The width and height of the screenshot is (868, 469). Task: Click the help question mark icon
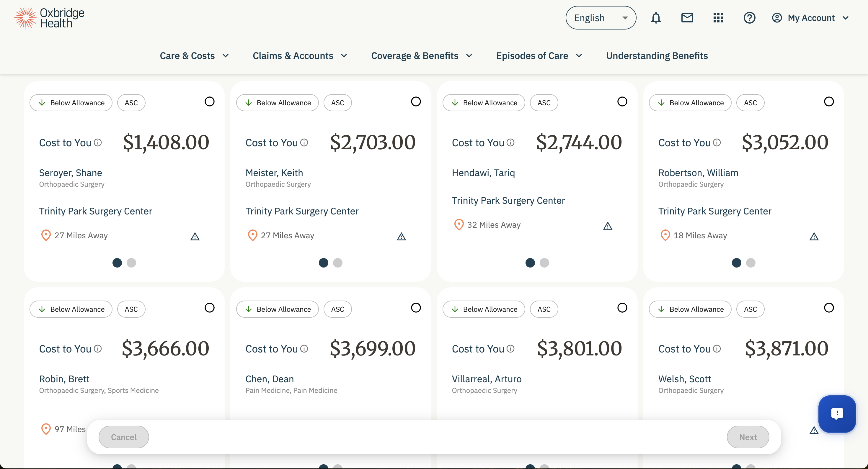[749, 17]
